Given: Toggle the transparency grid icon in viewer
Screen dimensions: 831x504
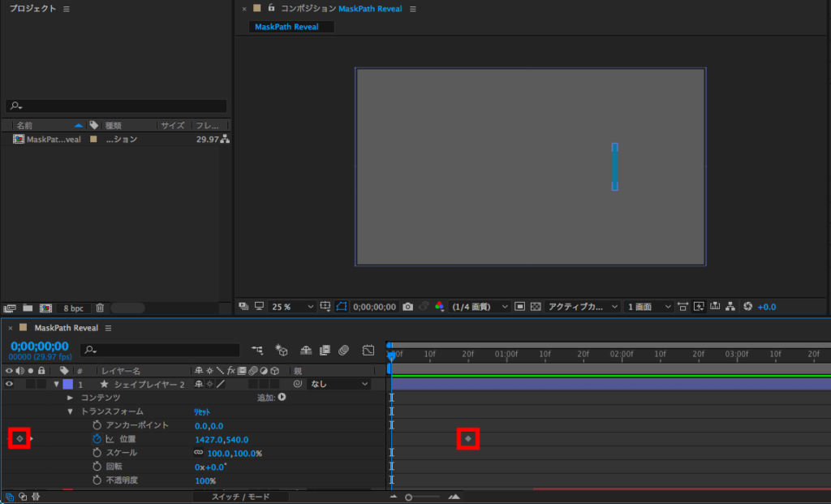Looking at the screenshot, I should [x=536, y=307].
